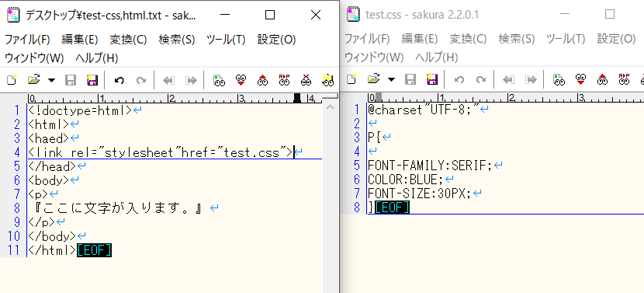Viewport: 644px width, 293px height.
Task: Click the Find icon in the test.css window toolbar
Action: click(x=559, y=79)
